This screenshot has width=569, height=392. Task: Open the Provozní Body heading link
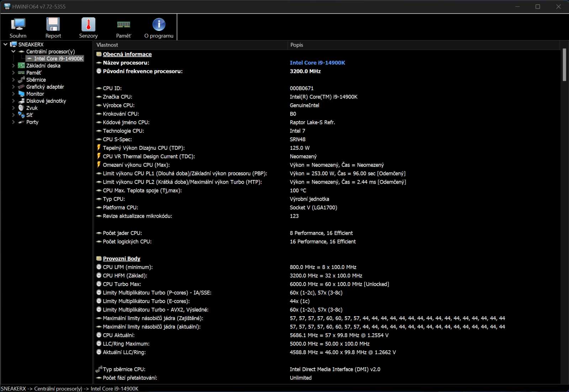coord(122,259)
